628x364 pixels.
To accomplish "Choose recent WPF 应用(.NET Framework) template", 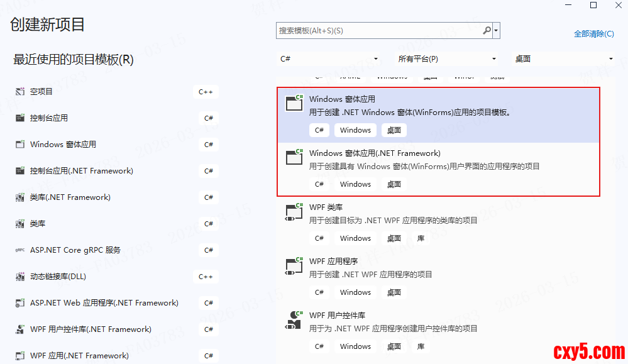I will (116, 356).
